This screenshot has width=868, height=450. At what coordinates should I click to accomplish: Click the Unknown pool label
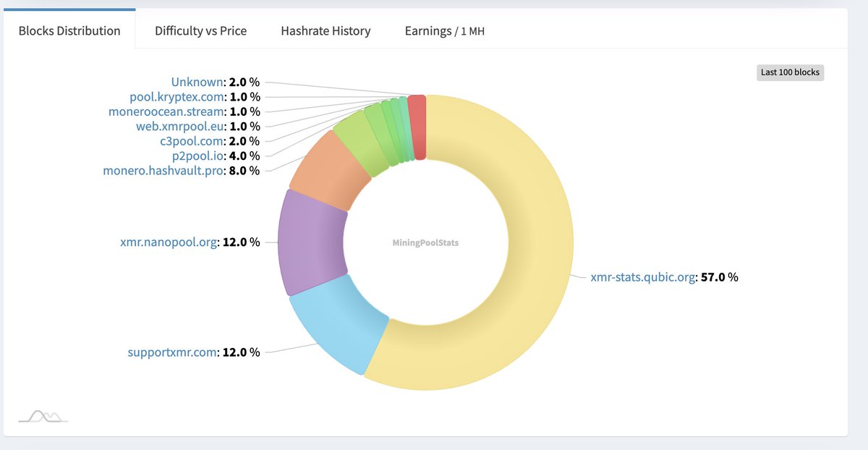pos(197,82)
